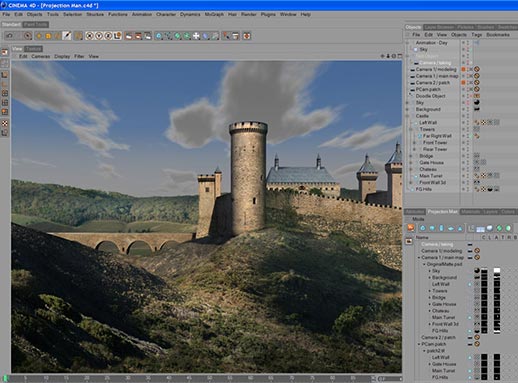This screenshot has width=518, height=383.
Task: Click the camera icon left of Name column
Action: click(x=409, y=241)
